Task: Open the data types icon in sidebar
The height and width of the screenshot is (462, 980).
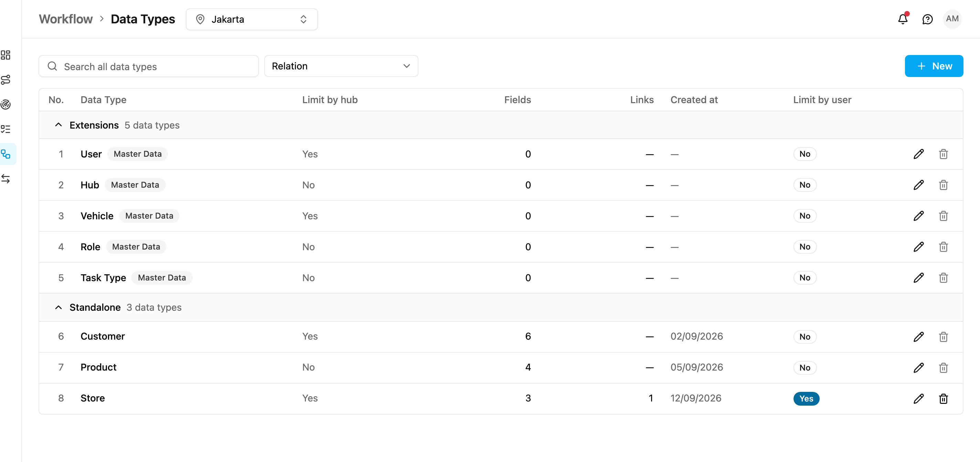Action: coord(6,154)
